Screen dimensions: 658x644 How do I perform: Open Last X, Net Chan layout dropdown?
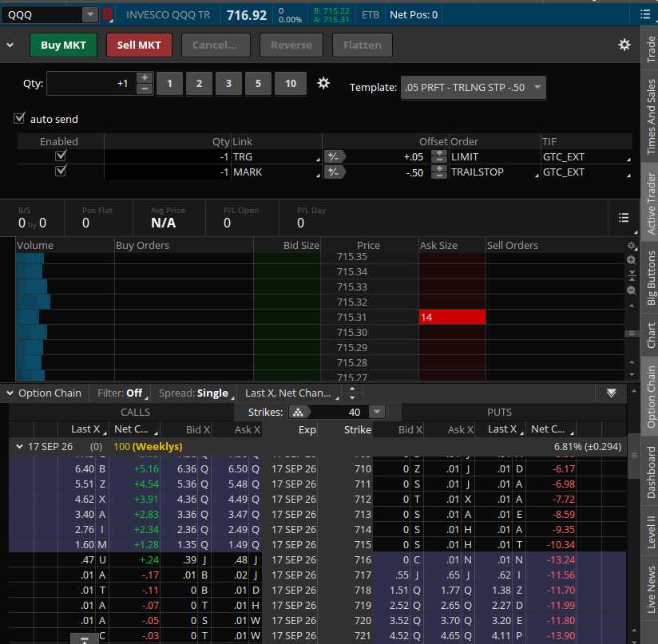291,393
